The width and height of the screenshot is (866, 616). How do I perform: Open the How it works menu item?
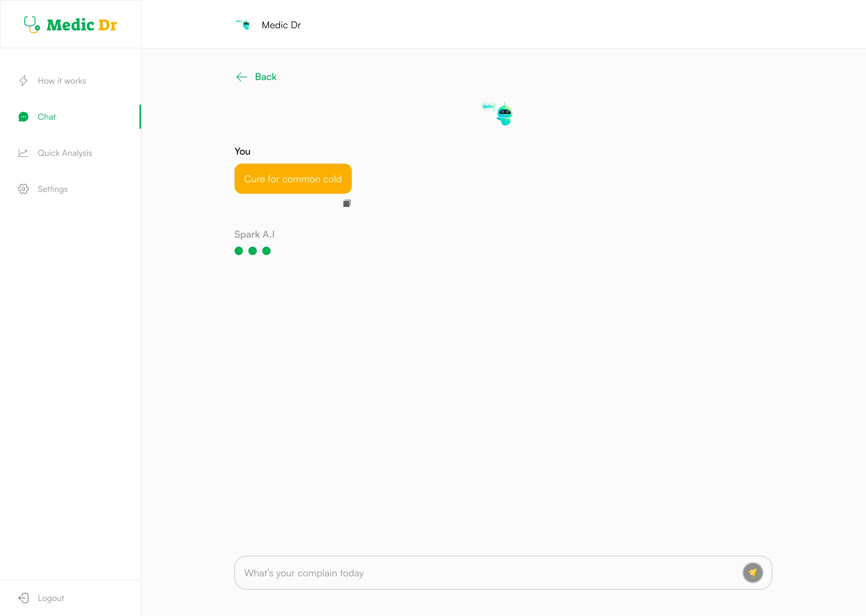click(62, 81)
